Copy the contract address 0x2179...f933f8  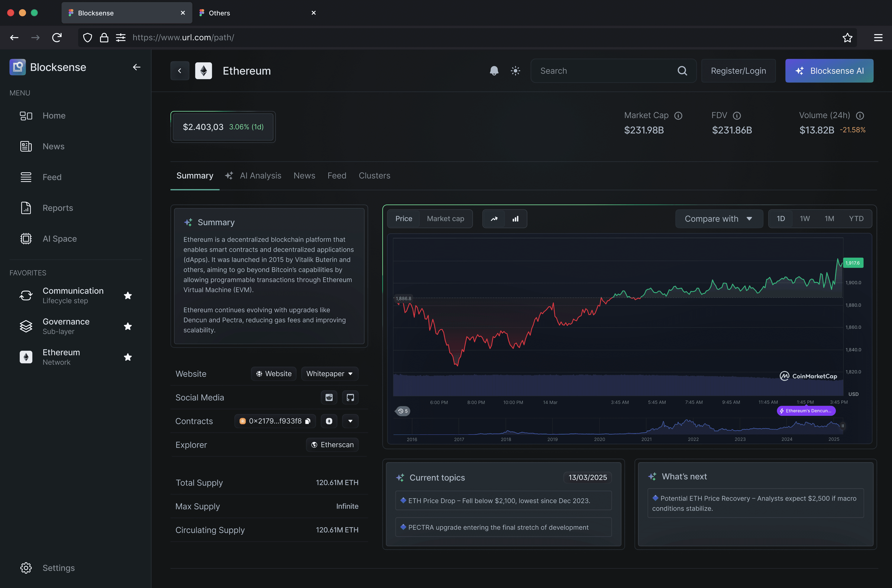tap(308, 421)
